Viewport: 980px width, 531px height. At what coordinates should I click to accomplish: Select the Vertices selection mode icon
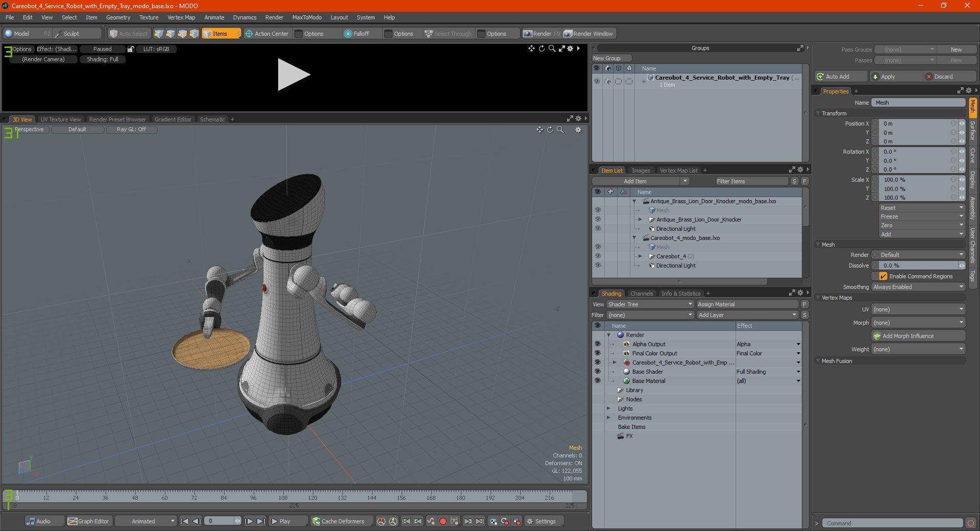click(x=159, y=34)
